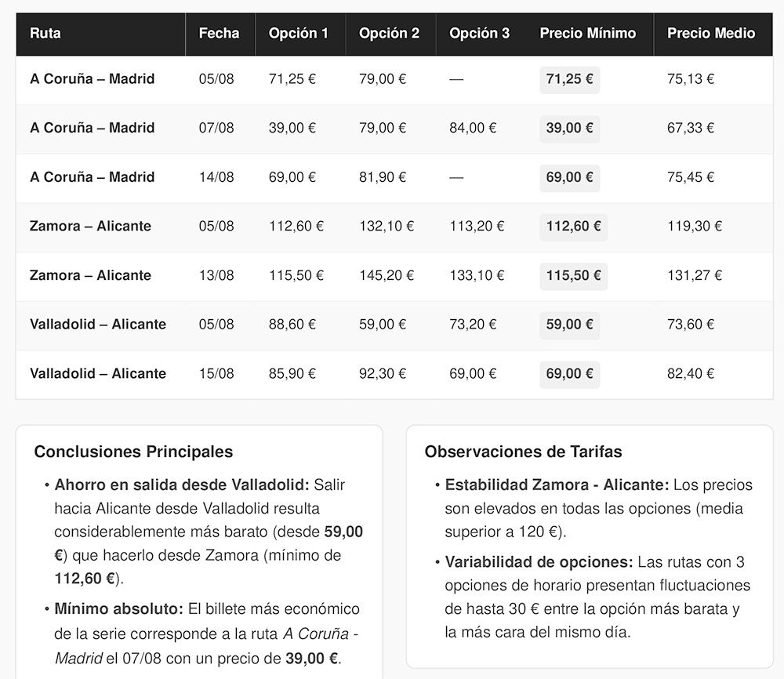784x679 pixels.
Task: Click the Opción 3 column header
Action: click(481, 34)
